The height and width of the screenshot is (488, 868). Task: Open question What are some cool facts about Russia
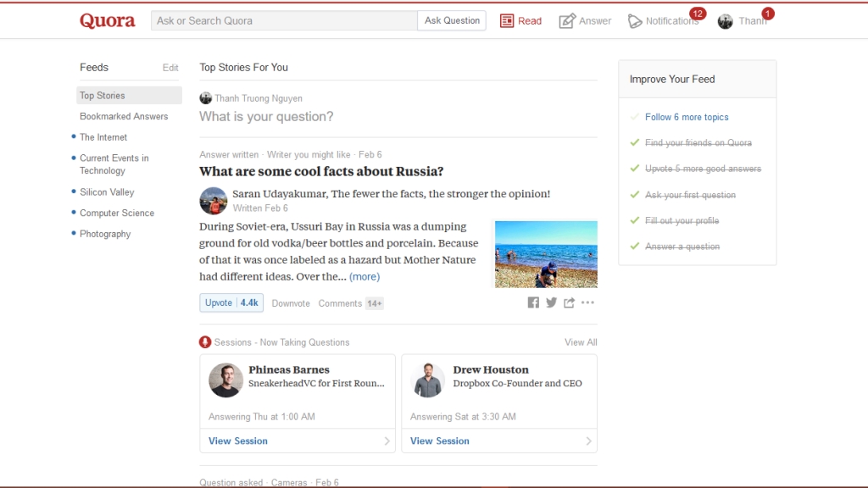click(x=321, y=171)
